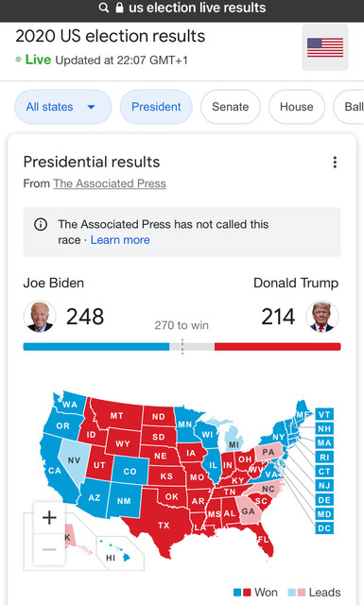
Task: Zoom out the map with minus button
Action: [49, 549]
